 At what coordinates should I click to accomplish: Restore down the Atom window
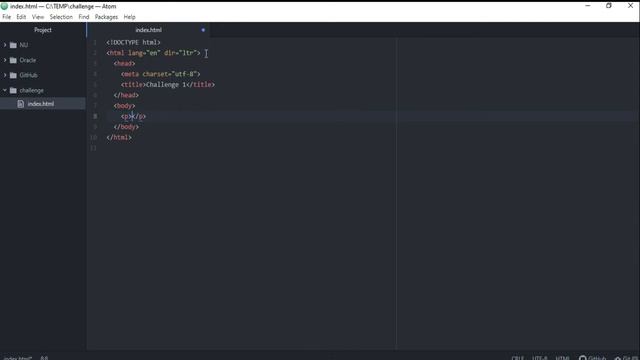point(609,6)
